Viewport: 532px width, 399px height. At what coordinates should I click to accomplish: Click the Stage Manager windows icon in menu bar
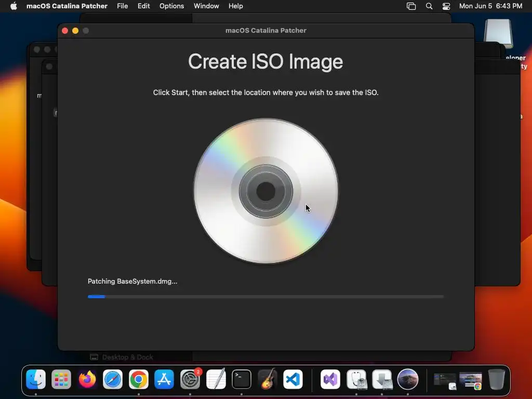pyautogui.click(x=411, y=6)
